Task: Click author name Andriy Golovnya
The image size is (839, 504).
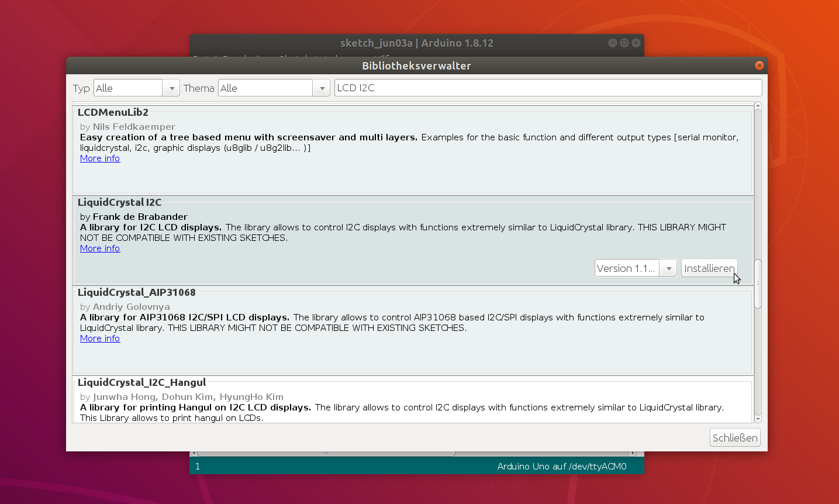Action: tap(132, 307)
